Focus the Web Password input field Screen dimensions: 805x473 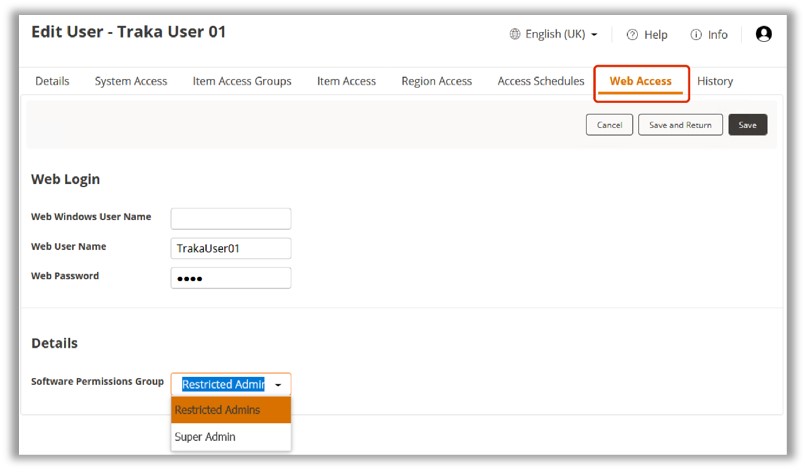[x=231, y=278]
